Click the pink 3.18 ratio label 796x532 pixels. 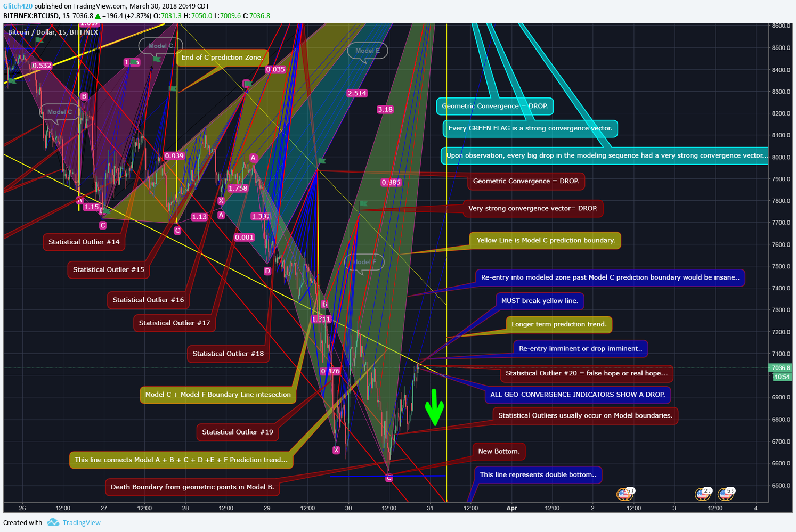click(x=385, y=109)
